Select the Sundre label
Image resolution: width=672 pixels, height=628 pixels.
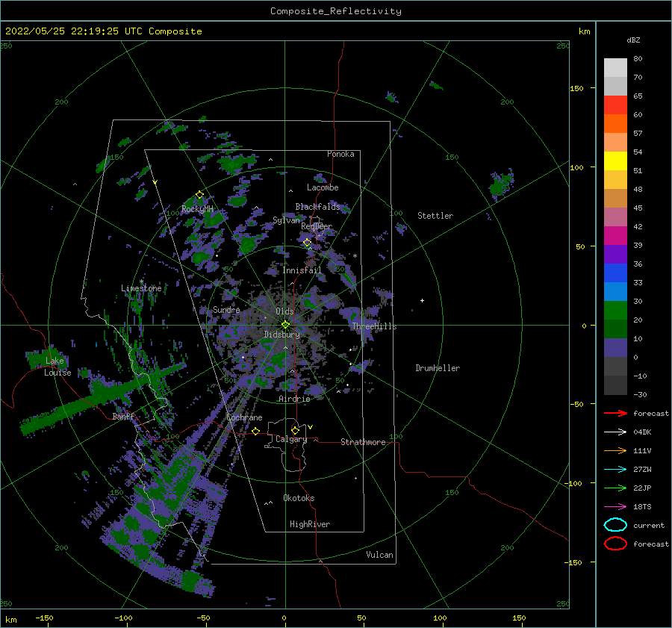[x=226, y=309]
